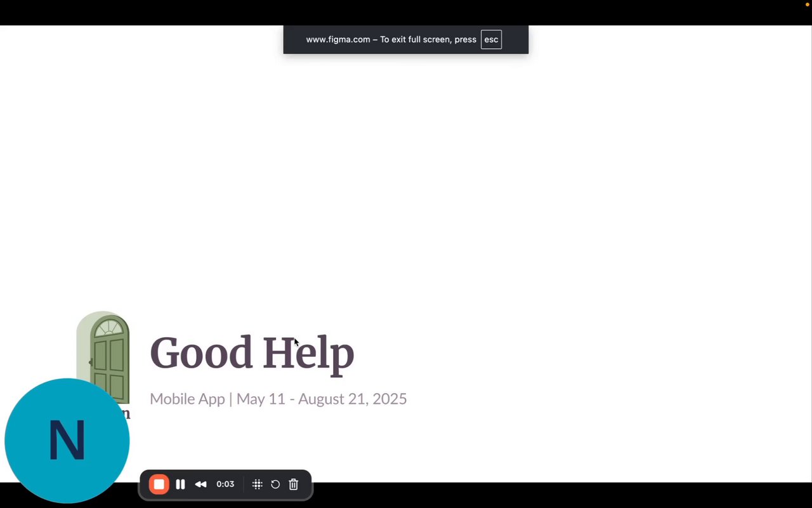This screenshot has height=508, width=812.
Task: Restart the recording using the circular arrow icon
Action: [275, 485]
